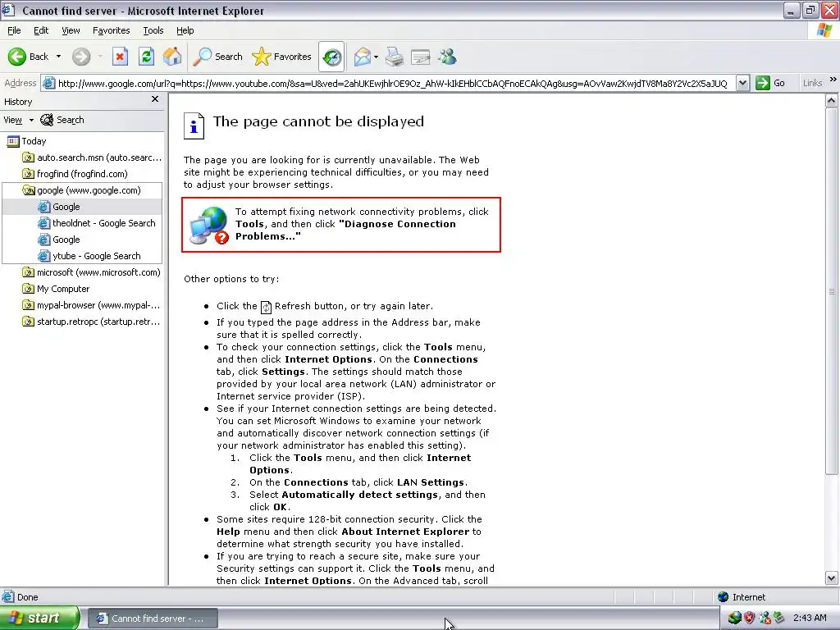Toggle the History toolbar button
The width and height of the screenshot is (840, 630).
[331, 57]
